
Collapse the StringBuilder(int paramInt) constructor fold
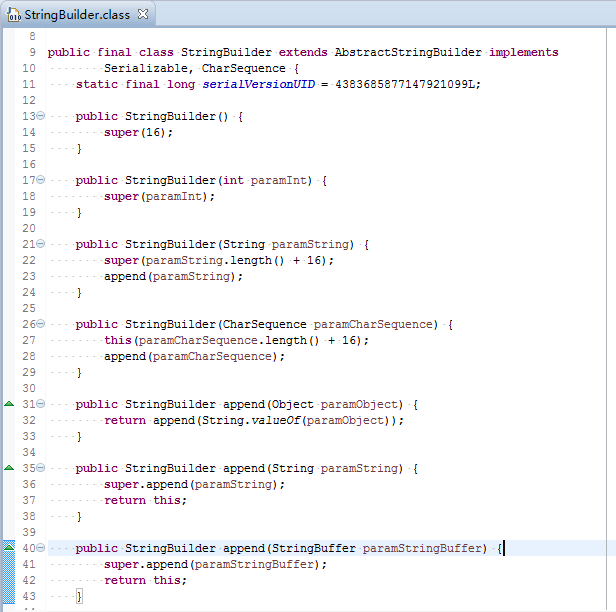pyautogui.click(x=40, y=180)
